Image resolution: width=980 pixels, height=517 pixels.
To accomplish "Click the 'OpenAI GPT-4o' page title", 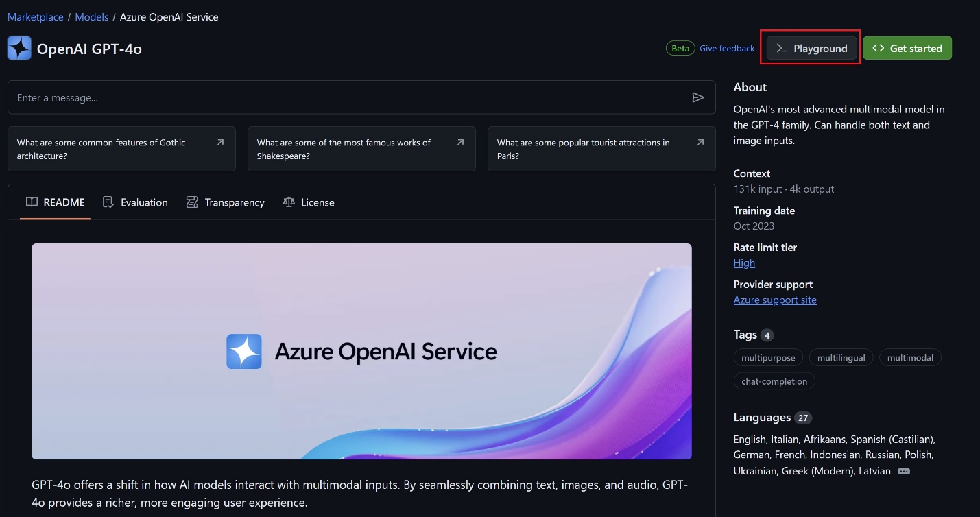I will [x=89, y=49].
